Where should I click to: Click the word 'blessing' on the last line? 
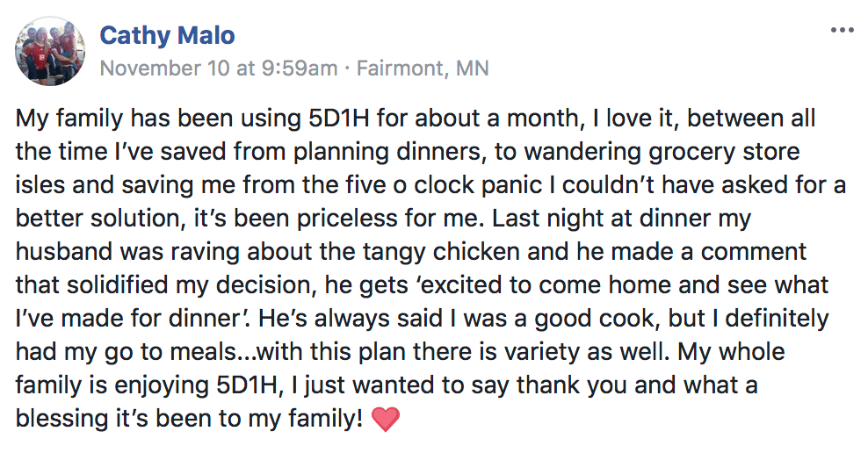coord(62,420)
